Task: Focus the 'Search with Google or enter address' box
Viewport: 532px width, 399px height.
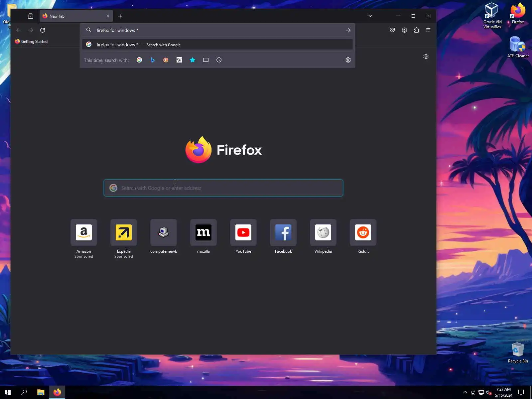Action: click(x=223, y=188)
